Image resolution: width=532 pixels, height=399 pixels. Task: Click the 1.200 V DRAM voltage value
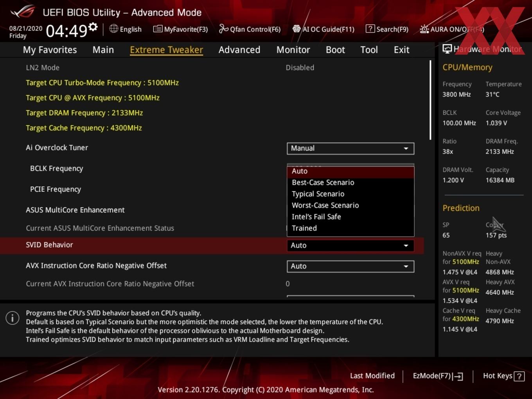(x=453, y=180)
